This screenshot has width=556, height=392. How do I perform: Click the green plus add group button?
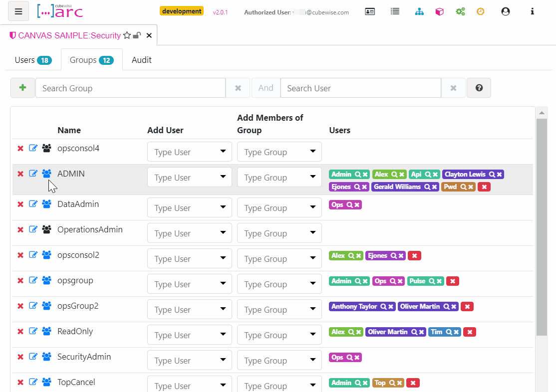pyautogui.click(x=22, y=88)
